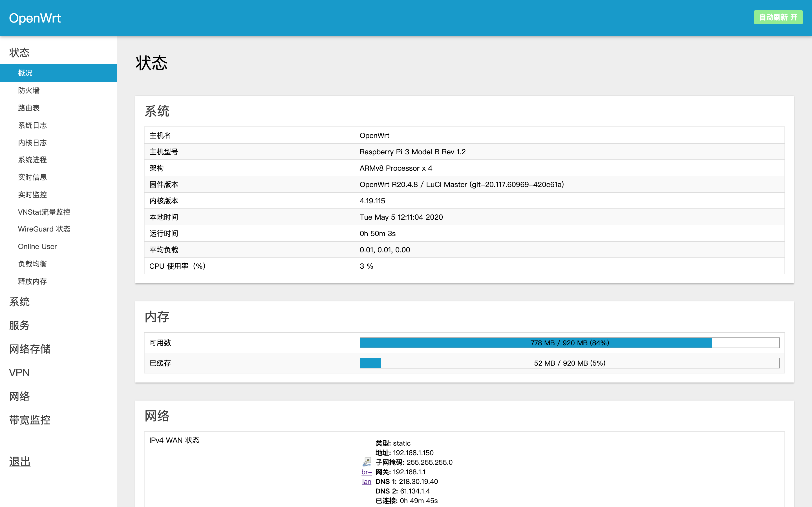Click the 可用数 memory usage bar
Viewport: 812px width, 507px height.
pos(570,343)
